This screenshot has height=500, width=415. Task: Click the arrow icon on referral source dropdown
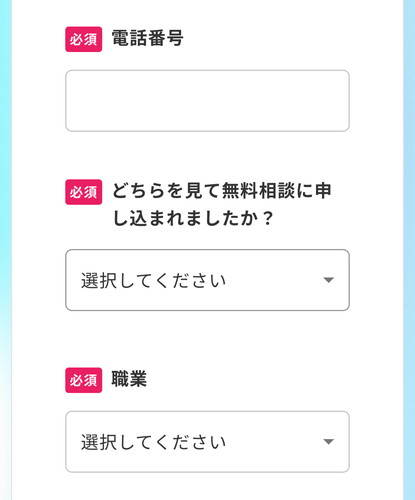329,280
